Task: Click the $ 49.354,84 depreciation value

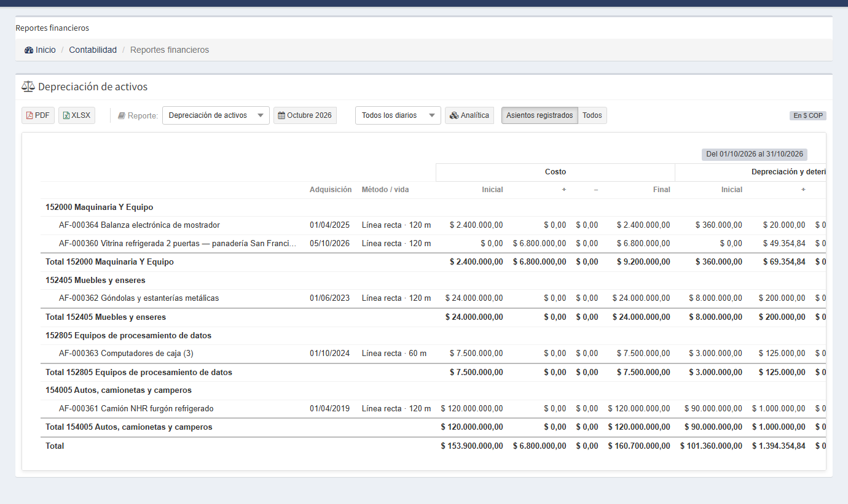Action: pyautogui.click(x=784, y=244)
